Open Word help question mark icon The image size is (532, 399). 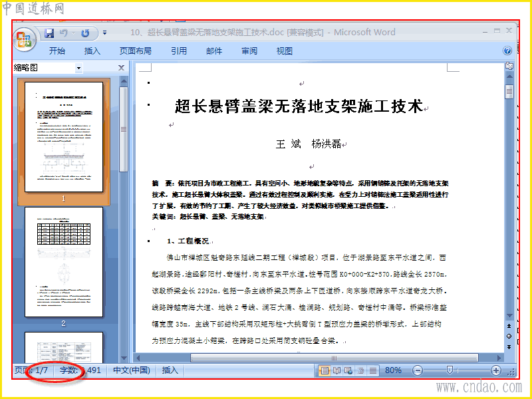(x=507, y=51)
